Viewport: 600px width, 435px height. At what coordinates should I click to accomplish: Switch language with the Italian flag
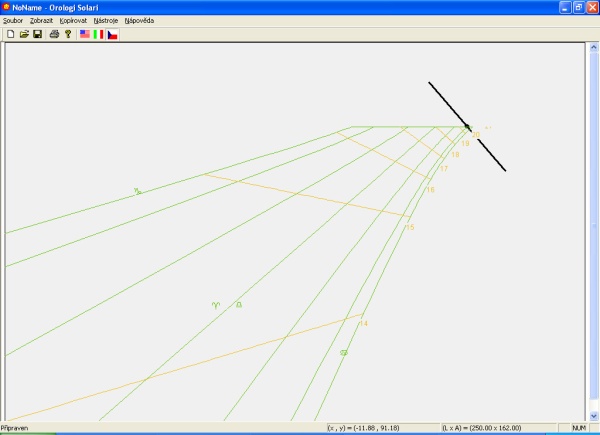99,34
